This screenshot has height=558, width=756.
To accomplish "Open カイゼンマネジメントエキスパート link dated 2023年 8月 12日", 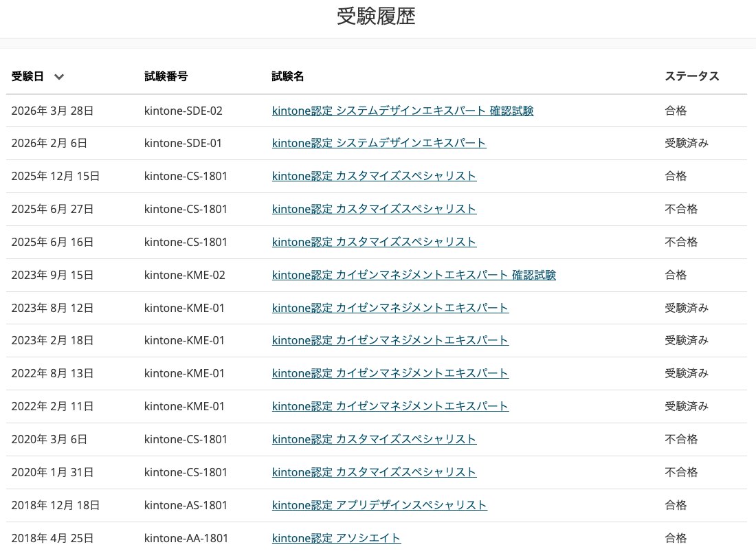I will [390, 308].
